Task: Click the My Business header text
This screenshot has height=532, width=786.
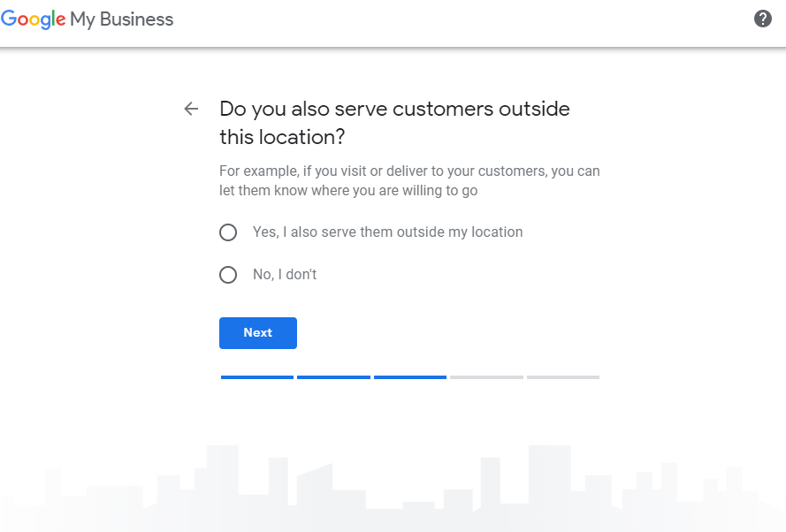Action: coord(122,19)
